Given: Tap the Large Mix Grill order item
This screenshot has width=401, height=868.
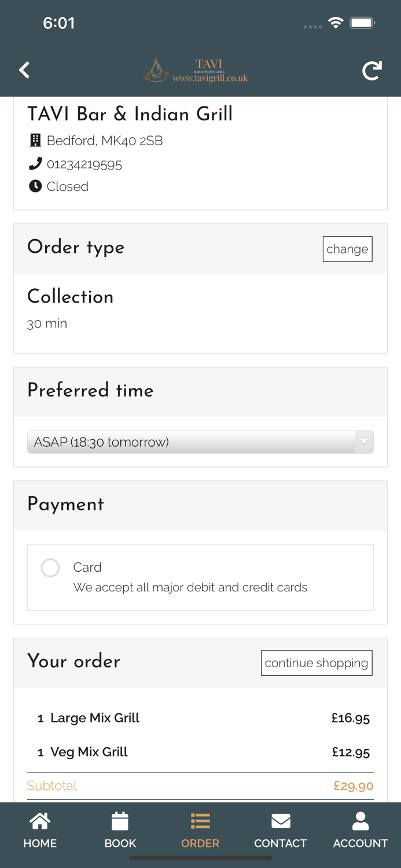Looking at the screenshot, I should (x=95, y=718).
